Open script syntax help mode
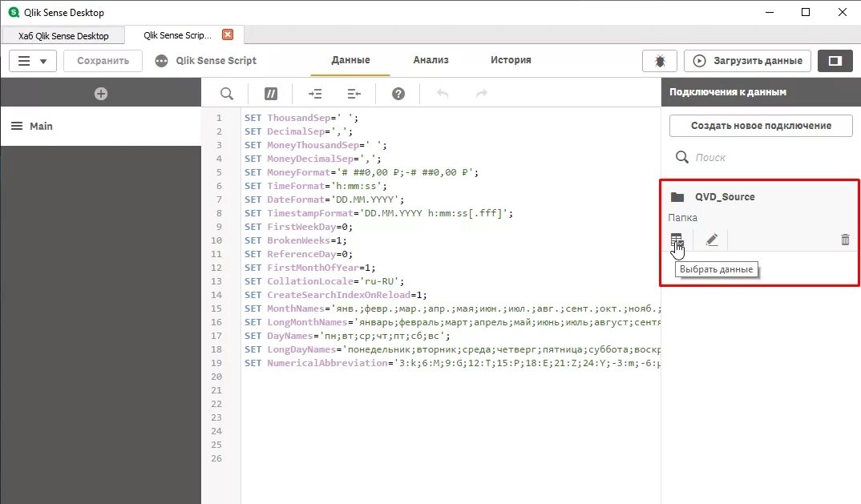The width and height of the screenshot is (861, 504). [x=398, y=94]
